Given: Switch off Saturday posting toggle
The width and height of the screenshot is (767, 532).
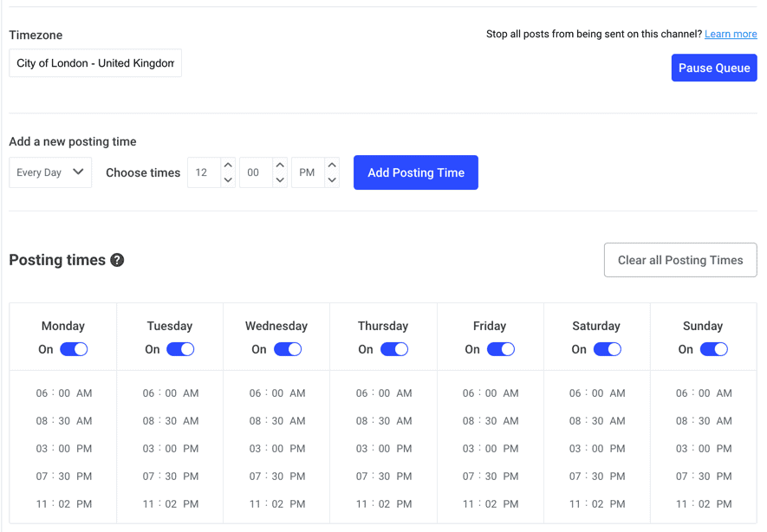Looking at the screenshot, I should point(608,349).
